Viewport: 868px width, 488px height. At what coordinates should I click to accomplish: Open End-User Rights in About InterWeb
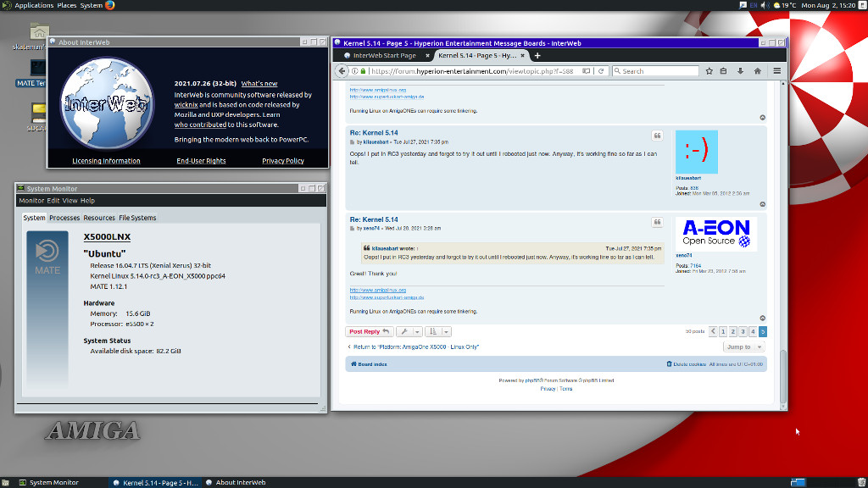click(201, 161)
